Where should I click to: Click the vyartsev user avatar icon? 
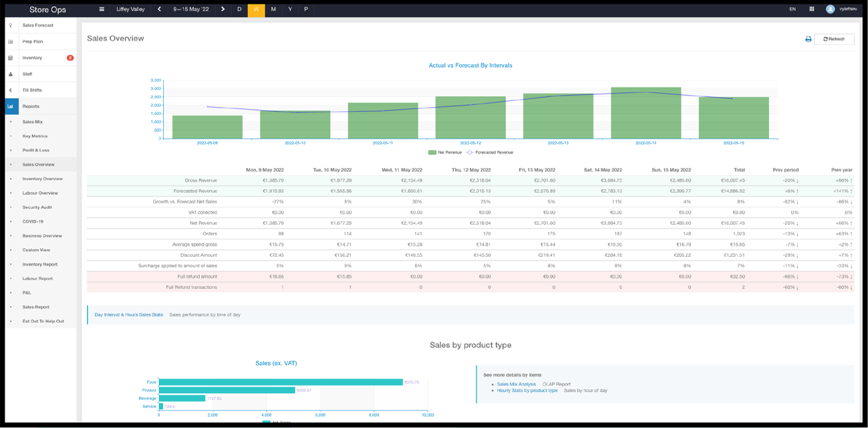830,9
